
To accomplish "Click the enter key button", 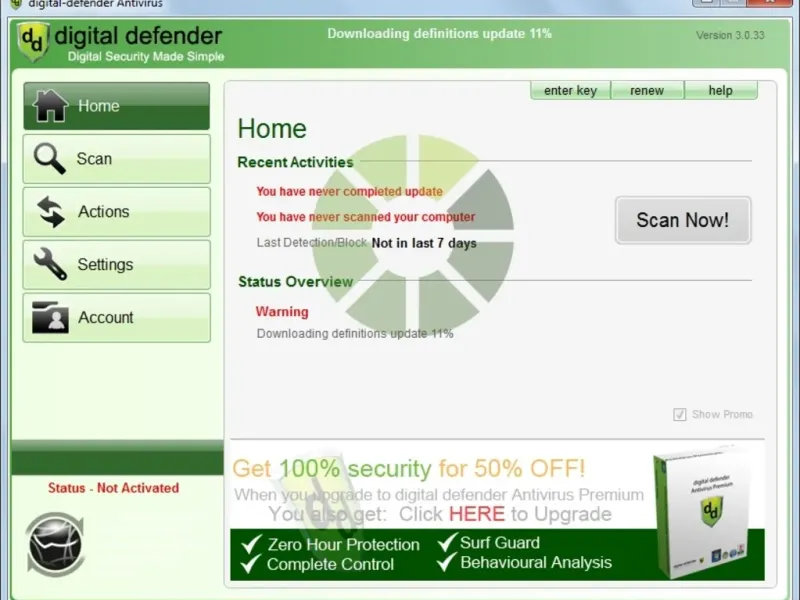I will [570, 90].
